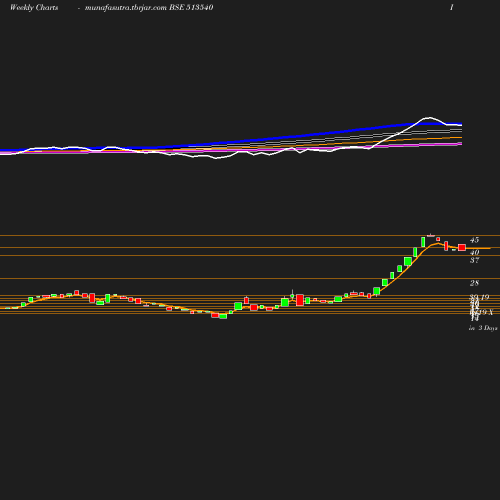Select the last large red candlestick
Viewport: 500px width, 500px height.
pos(462,247)
